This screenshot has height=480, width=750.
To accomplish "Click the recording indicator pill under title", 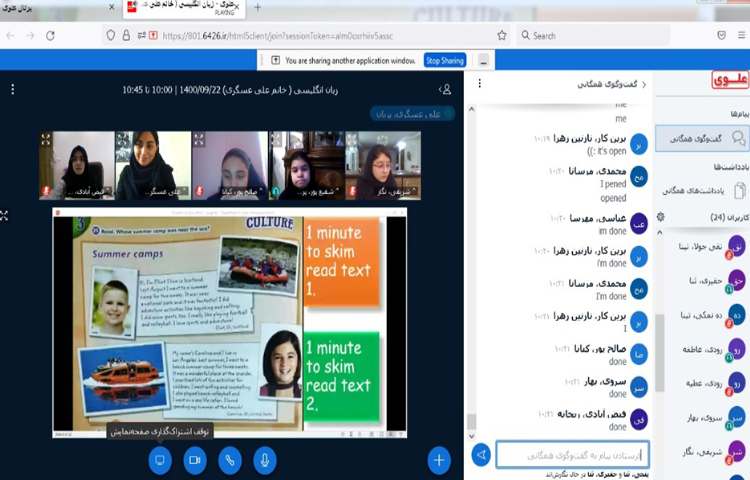I will coord(412,114).
